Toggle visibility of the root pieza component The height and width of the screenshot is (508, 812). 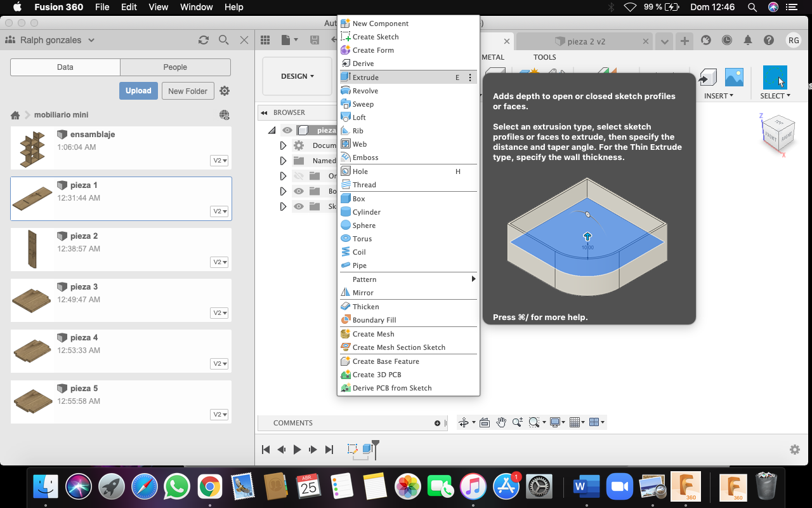(287, 130)
